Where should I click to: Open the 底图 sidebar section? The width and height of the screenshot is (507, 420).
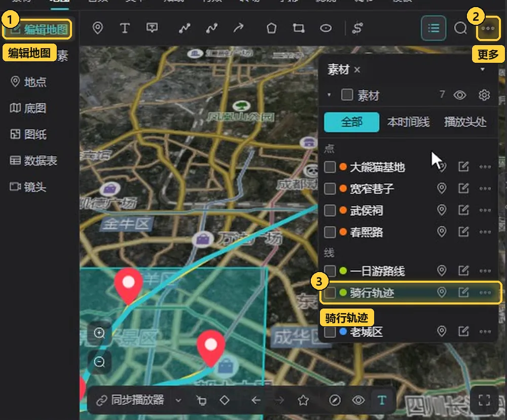tap(28, 108)
